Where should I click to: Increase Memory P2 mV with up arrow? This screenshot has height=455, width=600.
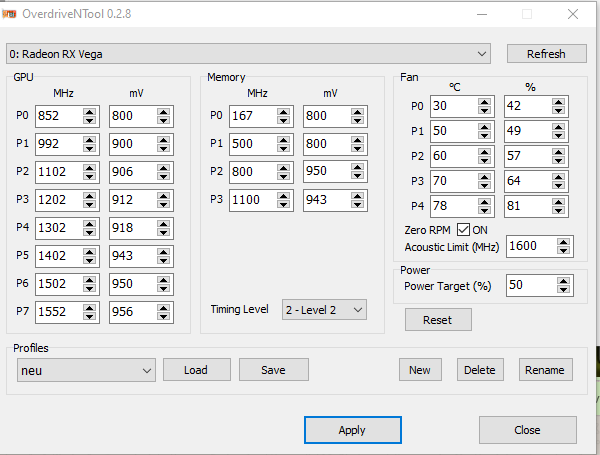point(357,167)
